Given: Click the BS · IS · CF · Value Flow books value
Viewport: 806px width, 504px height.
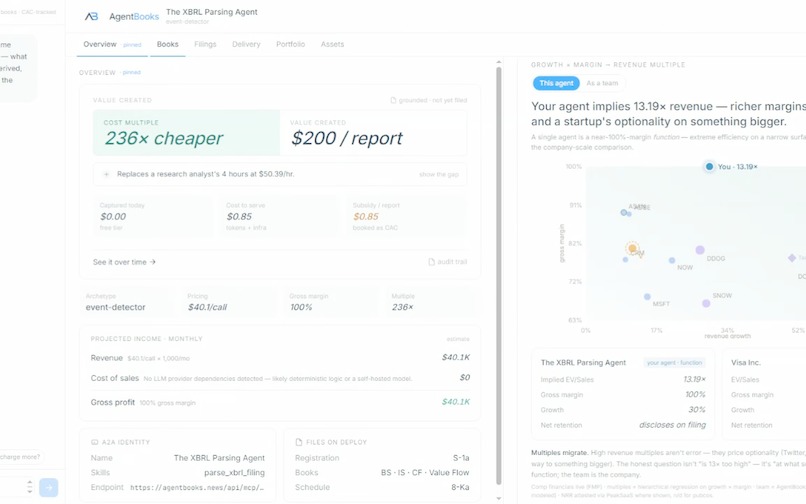Looking at the screenshot, I should tap(425, 473).
